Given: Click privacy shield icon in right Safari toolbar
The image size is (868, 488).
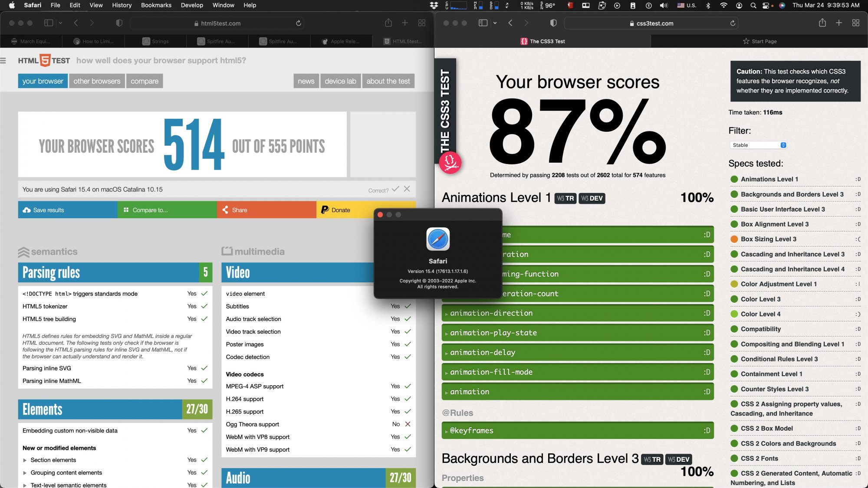Looking at the screenshot, I should pos(553,23).
